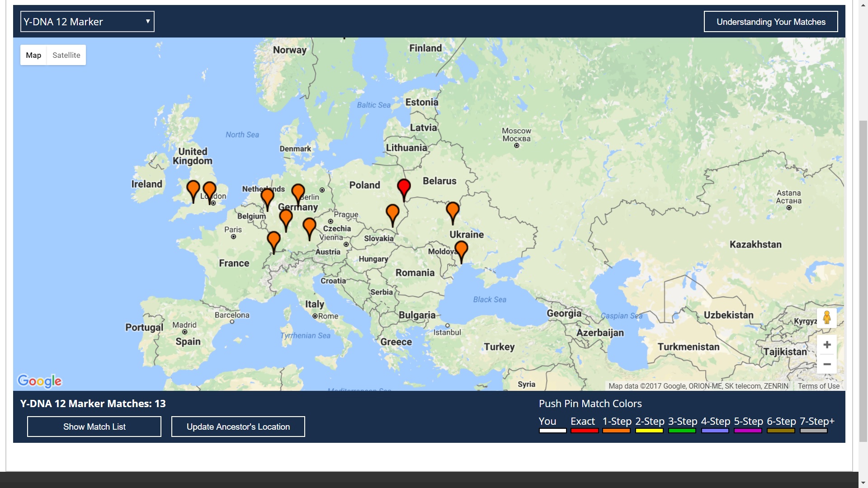Click the Map data copyright text
868x488 pixels.
[x=698, y=386]
